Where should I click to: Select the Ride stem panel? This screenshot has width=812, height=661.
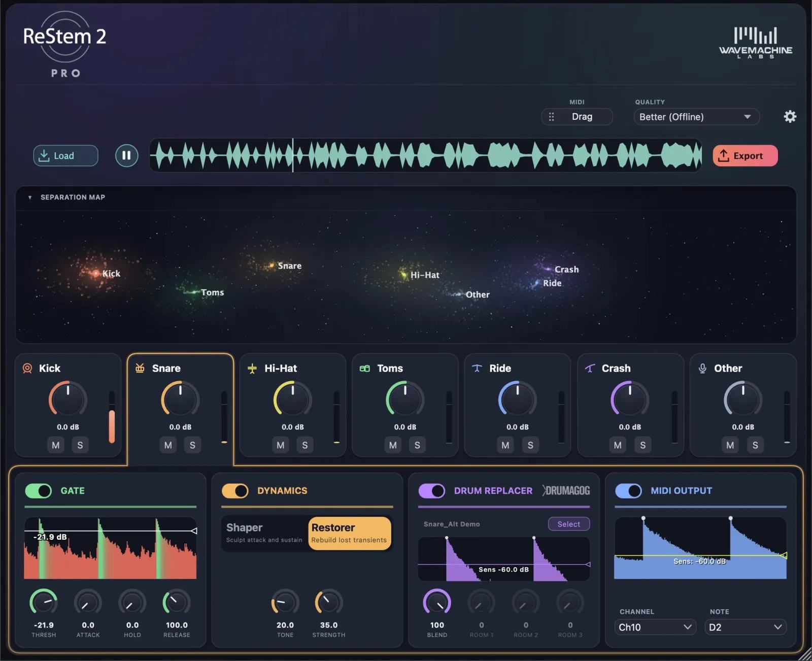pyautogui.click(x=518, y=405)
